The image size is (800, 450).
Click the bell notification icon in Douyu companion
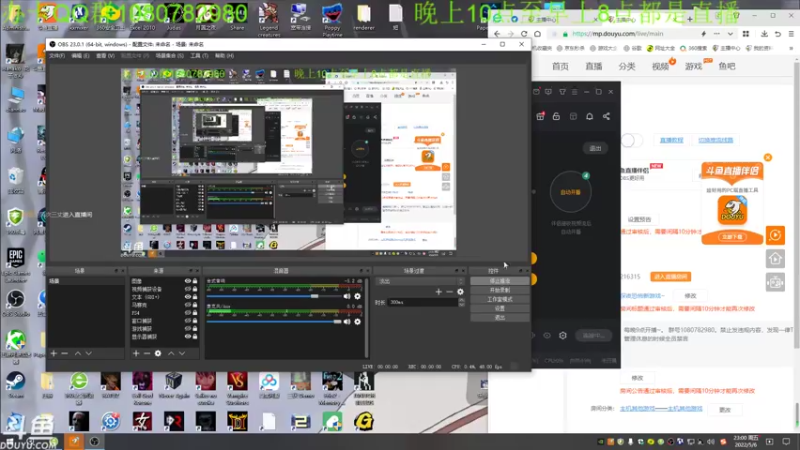590,116
